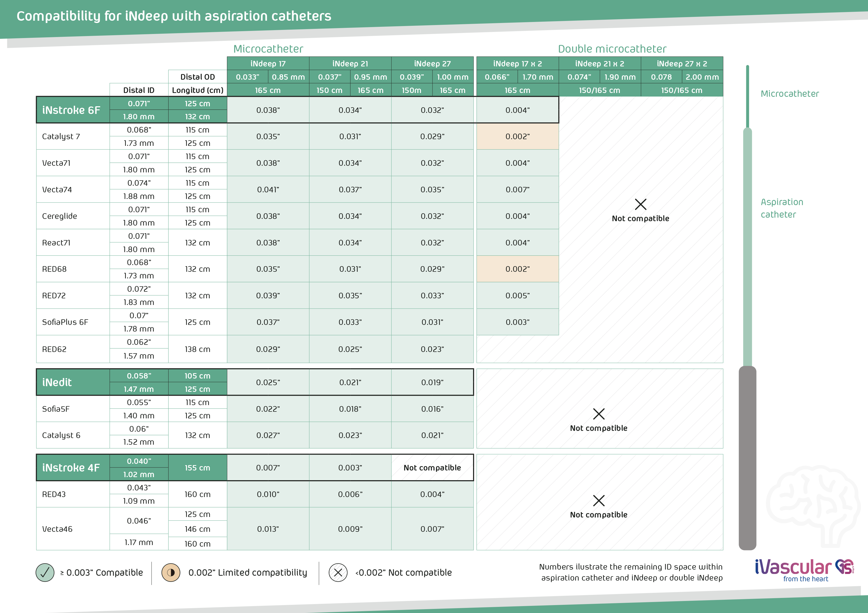Click the 'Distal OD' header cell

pyautogui.click(x=198, y=77)
